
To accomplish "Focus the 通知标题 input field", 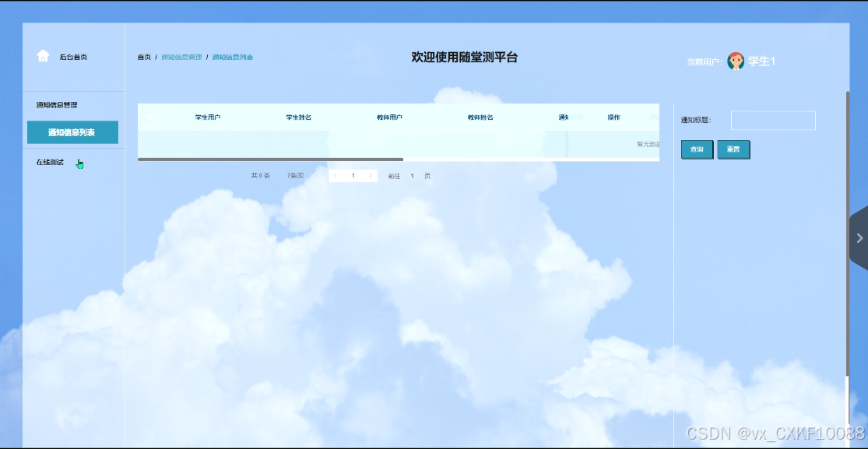I will click(x=773, y=121).
